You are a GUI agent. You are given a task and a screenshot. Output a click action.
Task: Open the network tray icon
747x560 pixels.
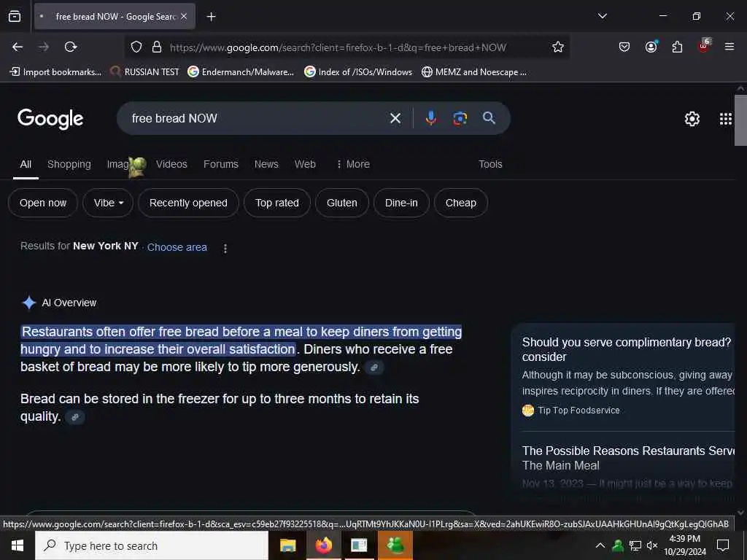point(635,545)
